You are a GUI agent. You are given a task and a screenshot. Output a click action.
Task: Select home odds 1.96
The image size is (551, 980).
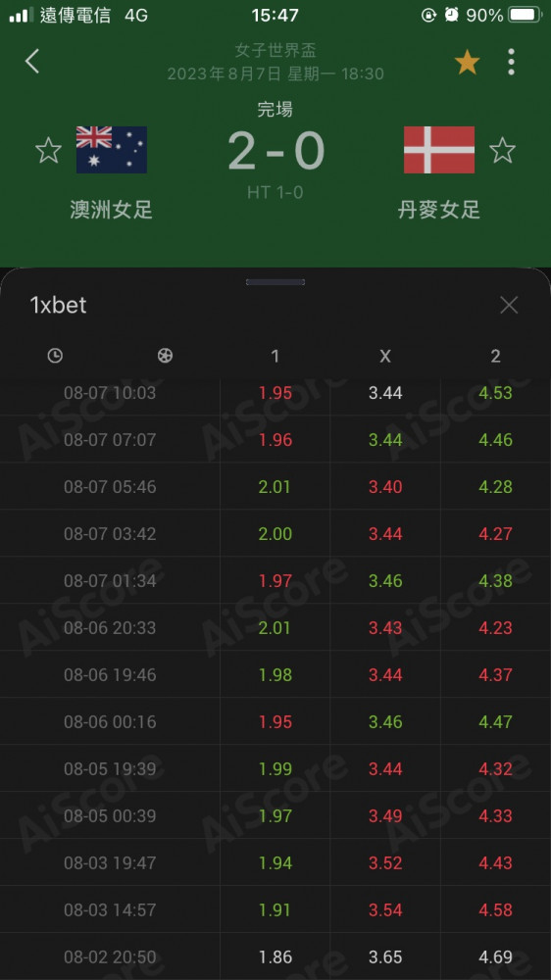pos(275,439)
